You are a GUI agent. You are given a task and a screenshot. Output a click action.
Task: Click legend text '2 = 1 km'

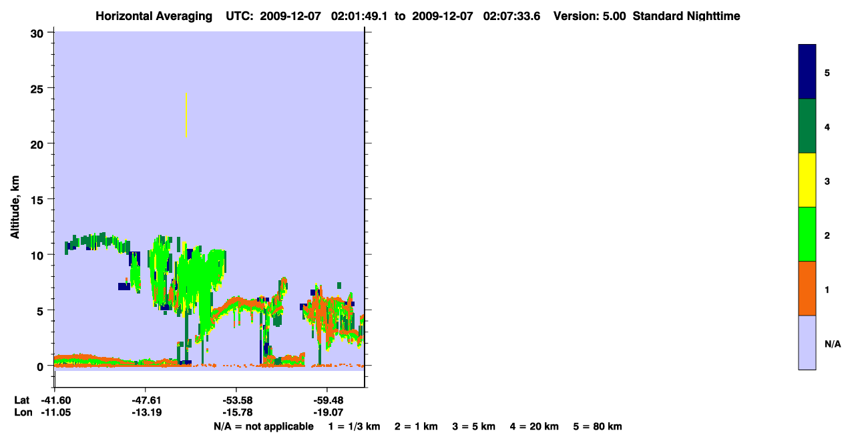[x=415, y=426]
